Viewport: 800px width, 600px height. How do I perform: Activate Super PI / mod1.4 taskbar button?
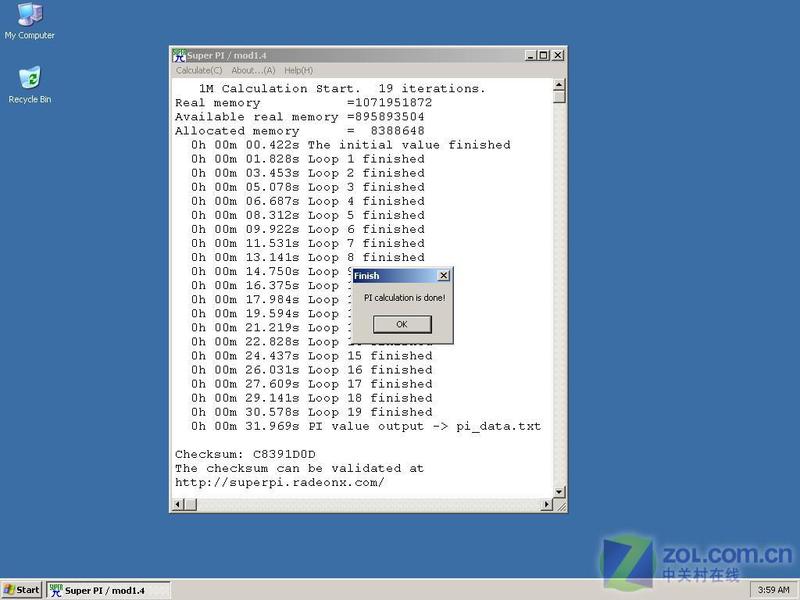coord(108,590)
